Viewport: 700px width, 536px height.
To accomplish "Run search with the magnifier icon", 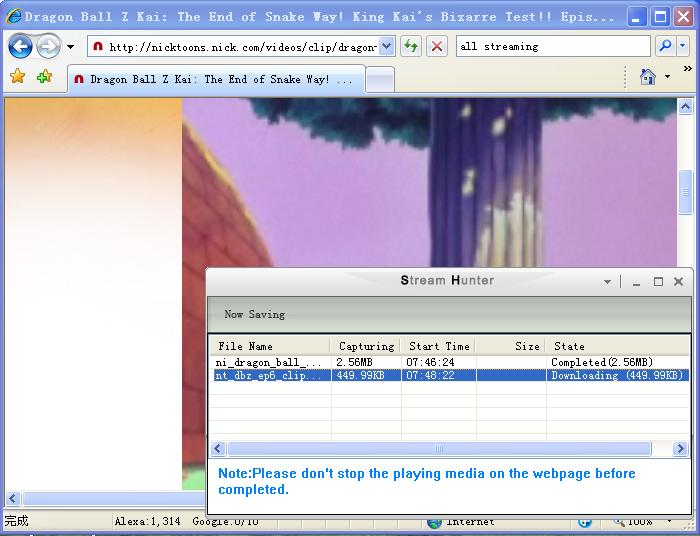I will tap(665, 46).
